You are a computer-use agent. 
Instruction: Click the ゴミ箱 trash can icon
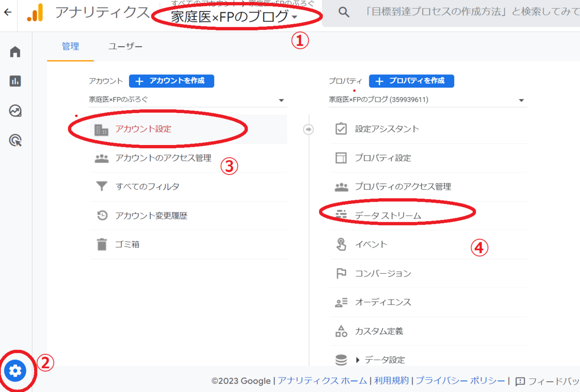point(101,245)
